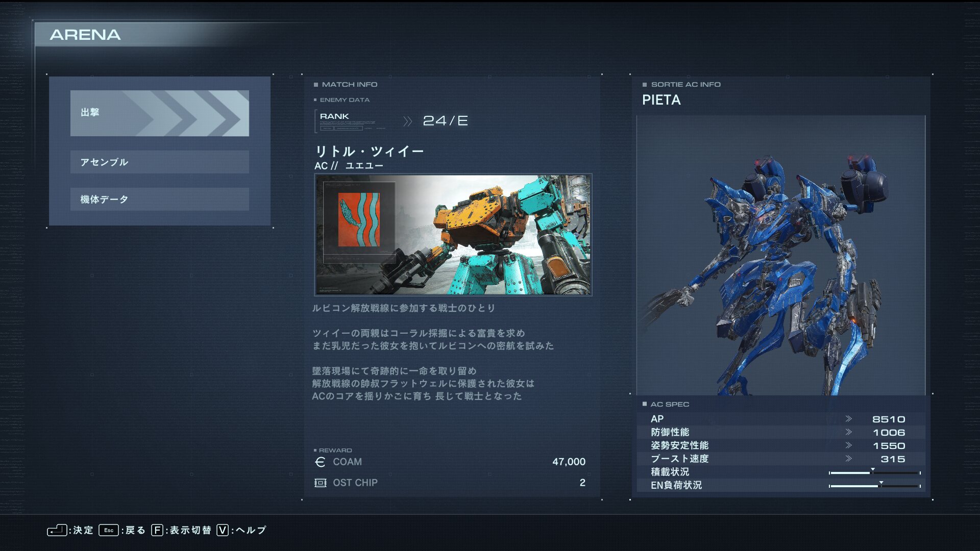Click the 積載状況 load gauge bar
This screenshot has width=980, height=551.
(874, 473)
